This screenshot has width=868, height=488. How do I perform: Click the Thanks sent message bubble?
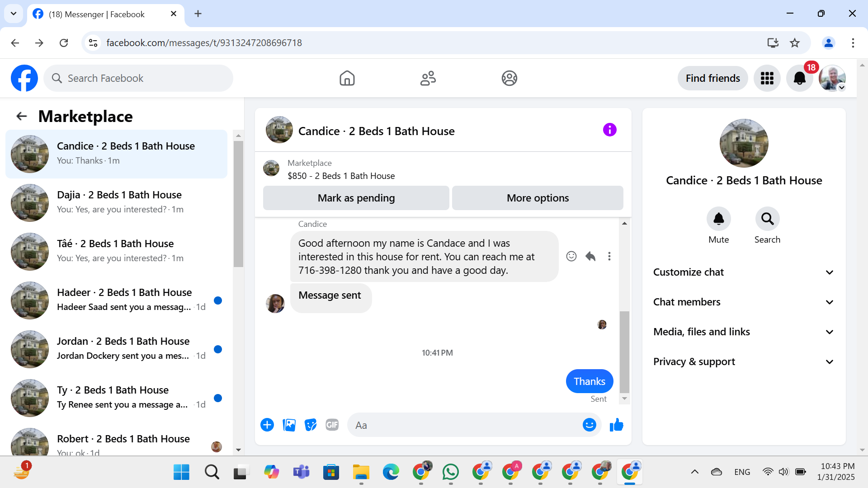click(590, 382)
